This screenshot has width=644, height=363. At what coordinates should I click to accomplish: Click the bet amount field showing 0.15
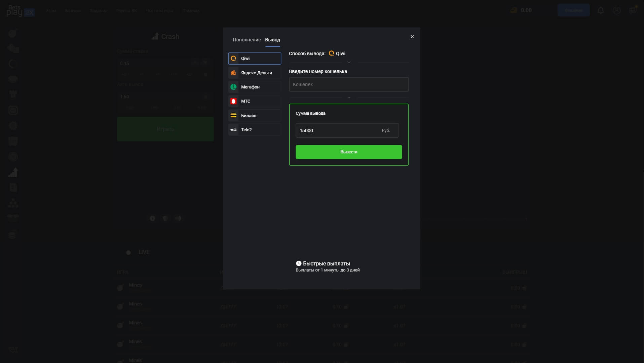click(165, 63)
